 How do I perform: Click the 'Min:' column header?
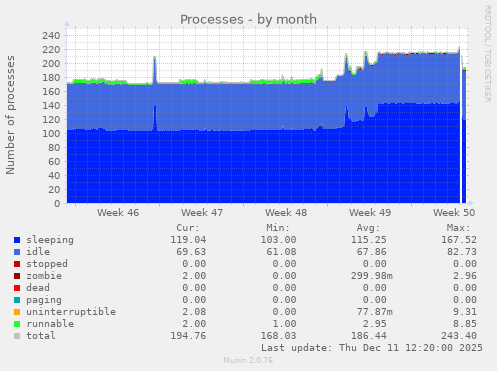pos(278,228)
